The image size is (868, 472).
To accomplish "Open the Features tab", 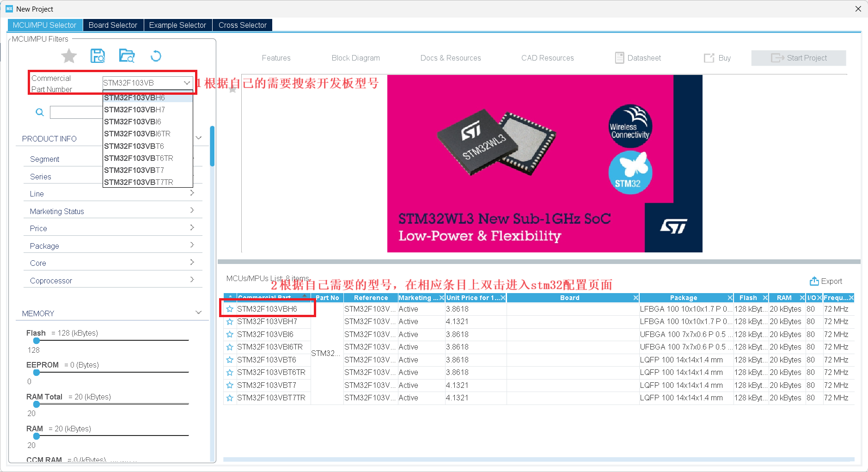I will [276, 58].
